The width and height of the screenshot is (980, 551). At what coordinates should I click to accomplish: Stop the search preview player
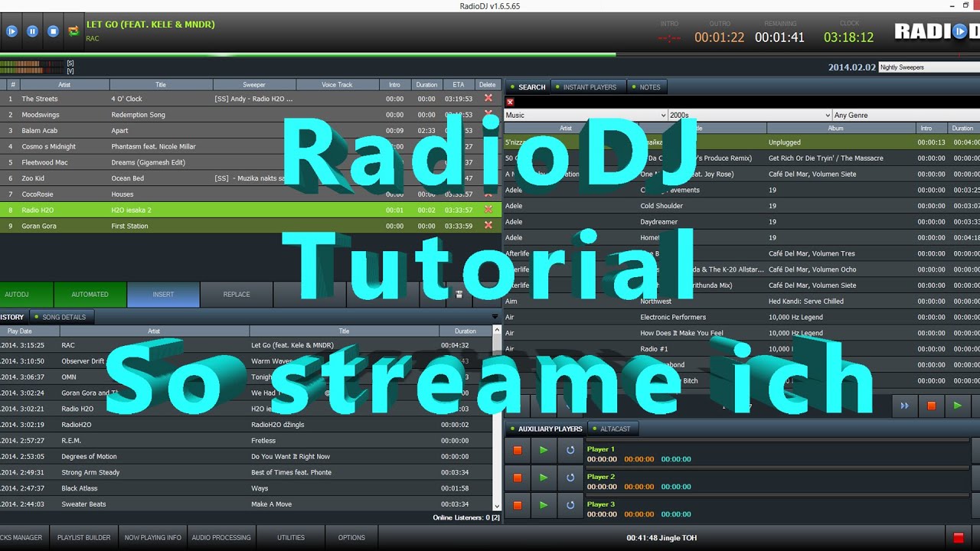pos(931,406)
